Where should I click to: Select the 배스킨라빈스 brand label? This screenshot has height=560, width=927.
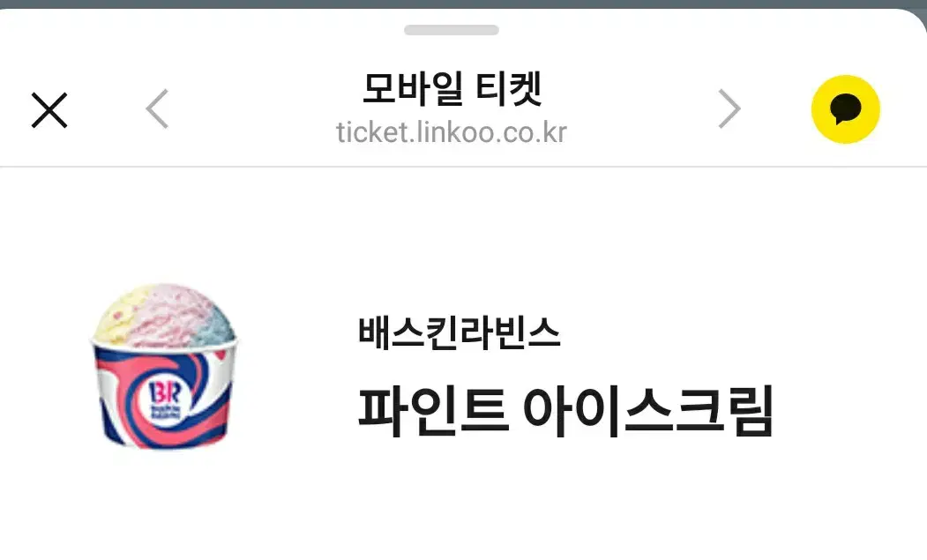tap(459, 332)
